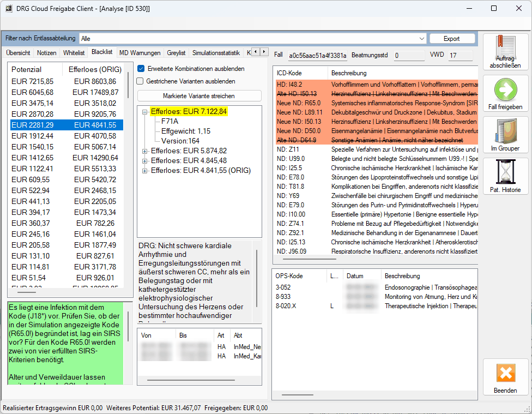Select the Version:164 tree item
Screen dimensions: 532x414
click(x=180, y=141)
